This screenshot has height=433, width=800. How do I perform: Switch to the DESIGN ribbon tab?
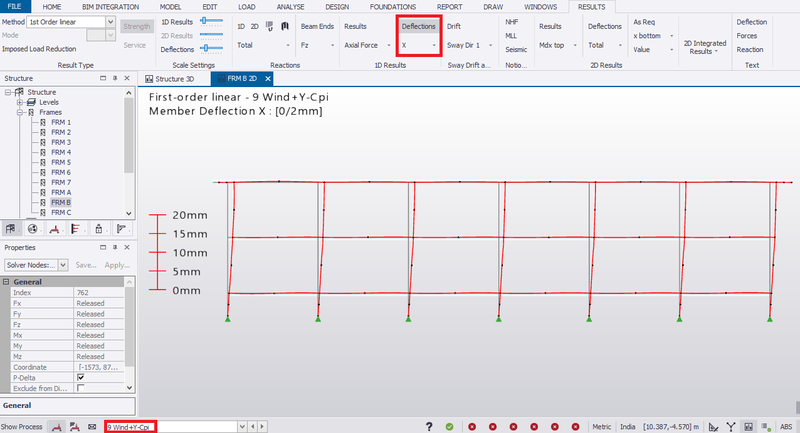[337, 7]
